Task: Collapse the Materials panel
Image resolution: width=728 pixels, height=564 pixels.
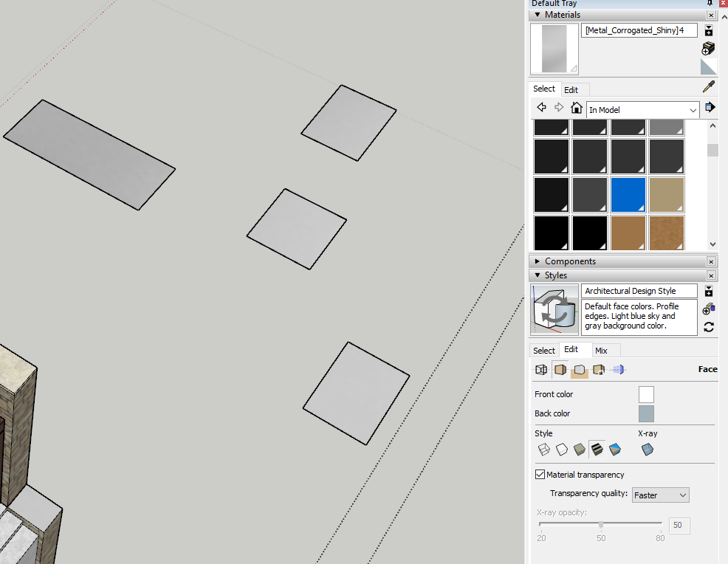Action: (x=538, y=15)
